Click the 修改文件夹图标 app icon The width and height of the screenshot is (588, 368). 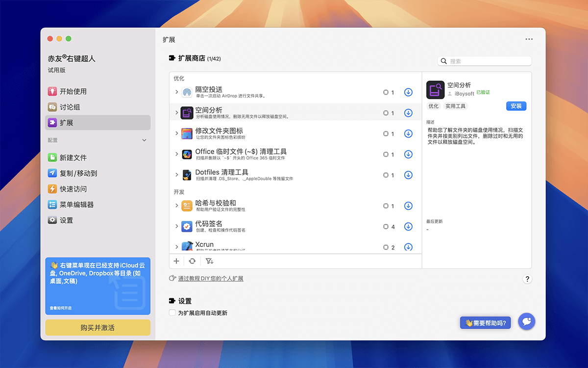click(187, 133)
